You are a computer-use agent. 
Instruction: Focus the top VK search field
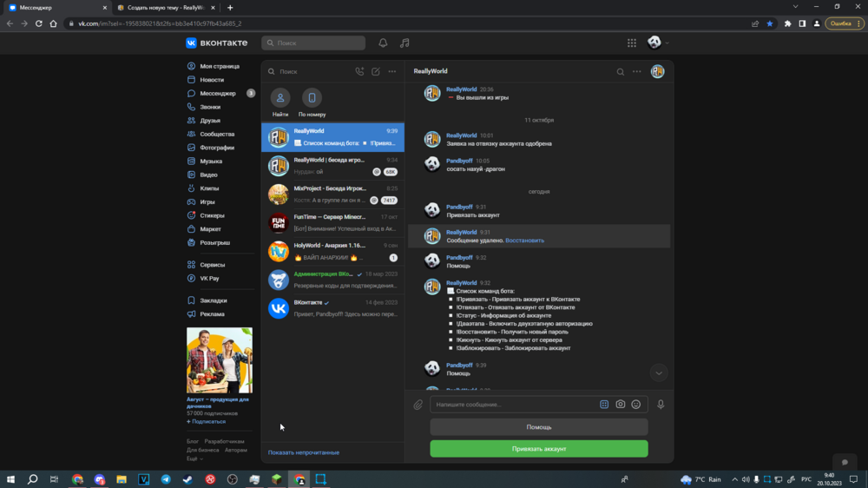(x=313, y=43)
